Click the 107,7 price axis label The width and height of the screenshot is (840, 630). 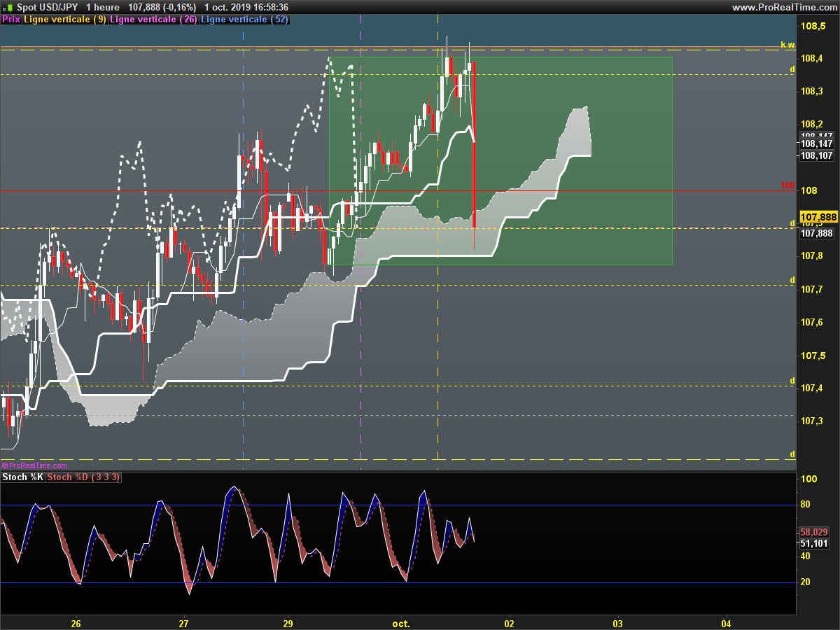pos(813,289)
